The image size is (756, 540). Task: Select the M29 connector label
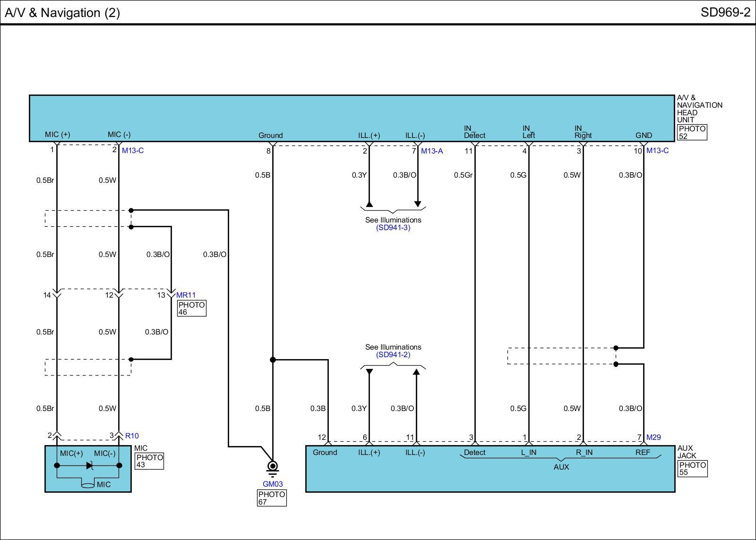(x=653, y=437)
